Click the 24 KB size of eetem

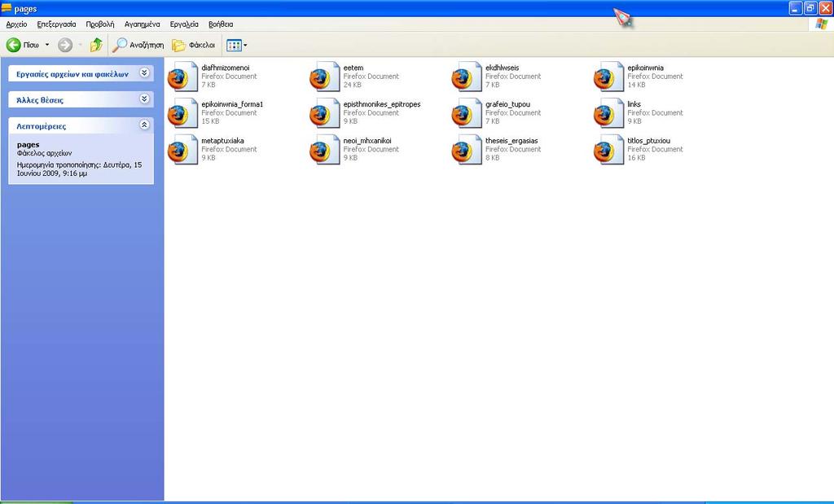(x=352, y=85)
